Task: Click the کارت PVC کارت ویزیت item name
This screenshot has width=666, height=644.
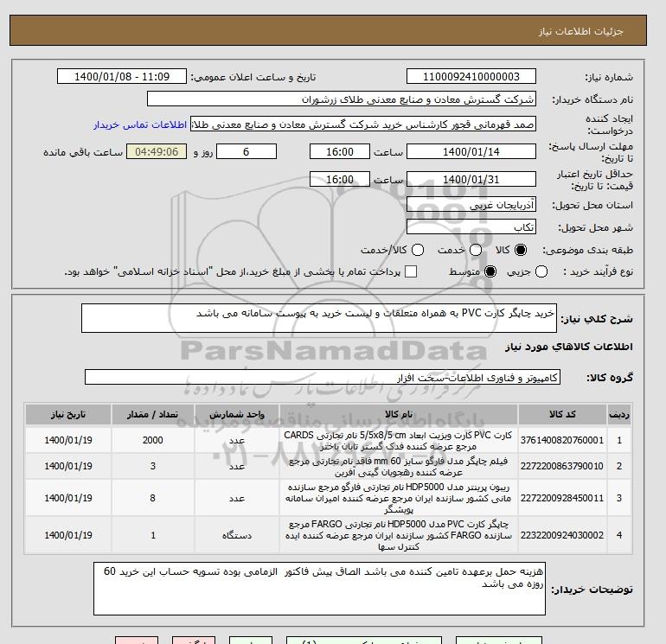Action: 398,441
